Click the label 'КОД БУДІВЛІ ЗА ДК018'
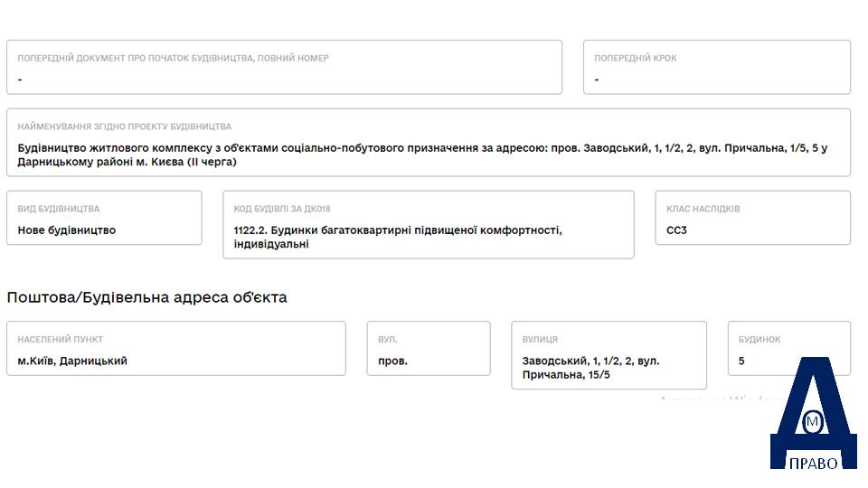 [282, 209]
